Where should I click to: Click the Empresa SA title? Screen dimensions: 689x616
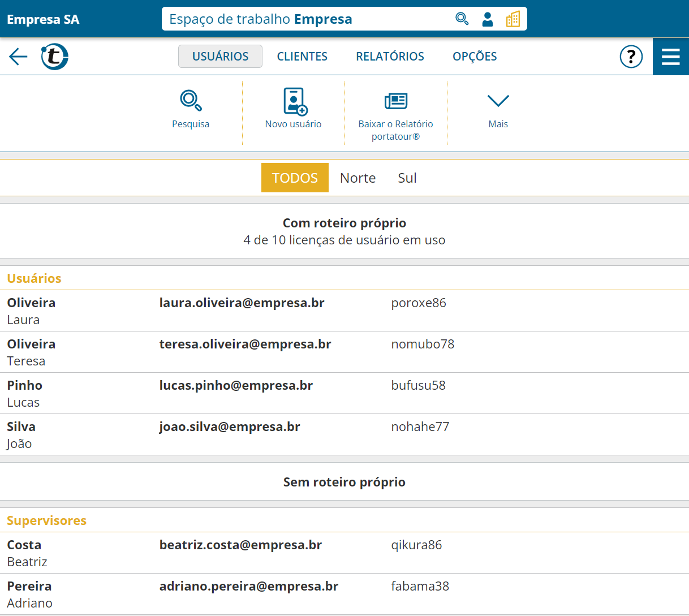[43, 19]
